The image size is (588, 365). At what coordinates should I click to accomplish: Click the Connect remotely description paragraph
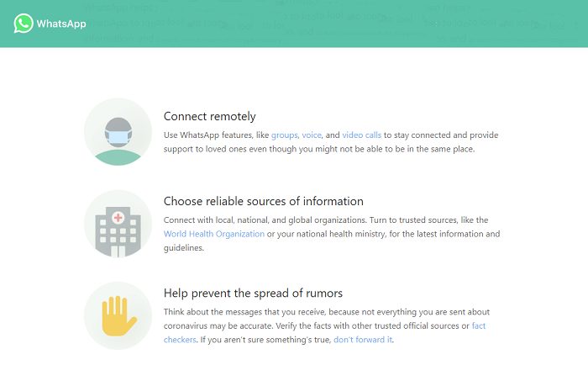[x=331, y=142]
